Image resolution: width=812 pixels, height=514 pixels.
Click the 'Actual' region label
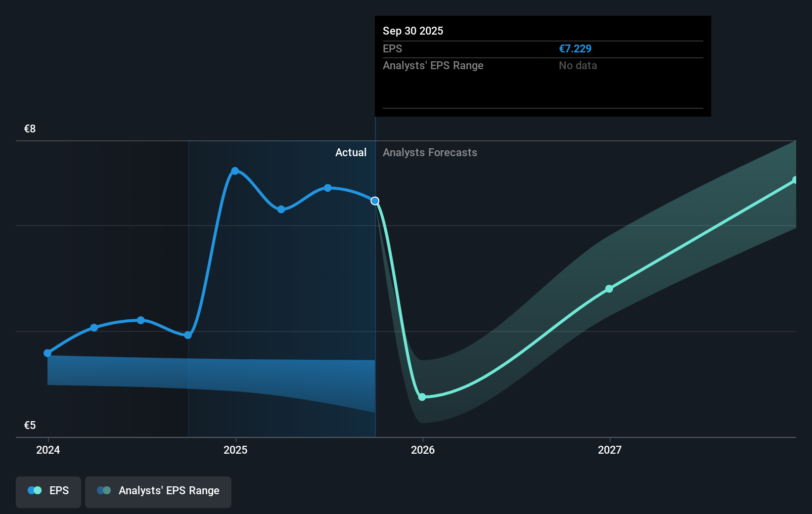351,152
